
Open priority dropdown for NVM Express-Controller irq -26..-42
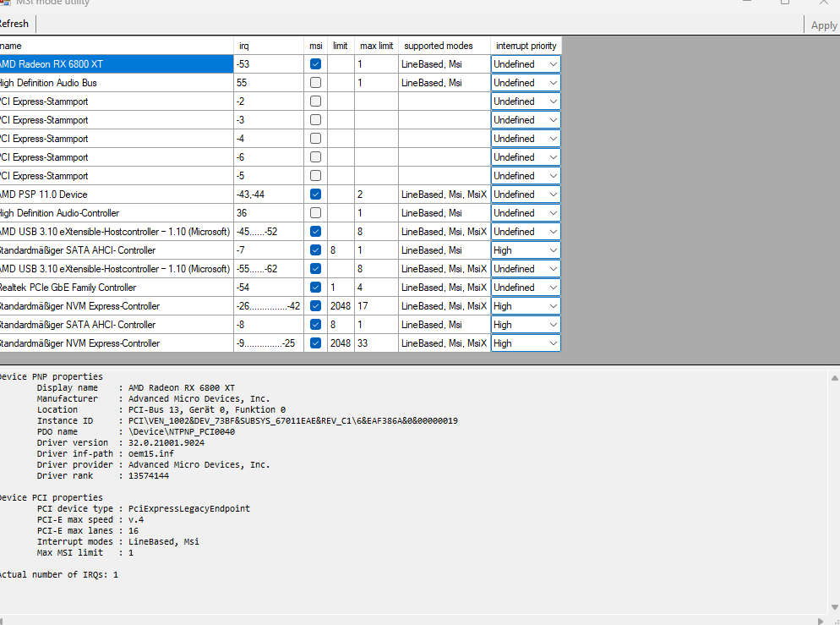(x=526, y=306)
